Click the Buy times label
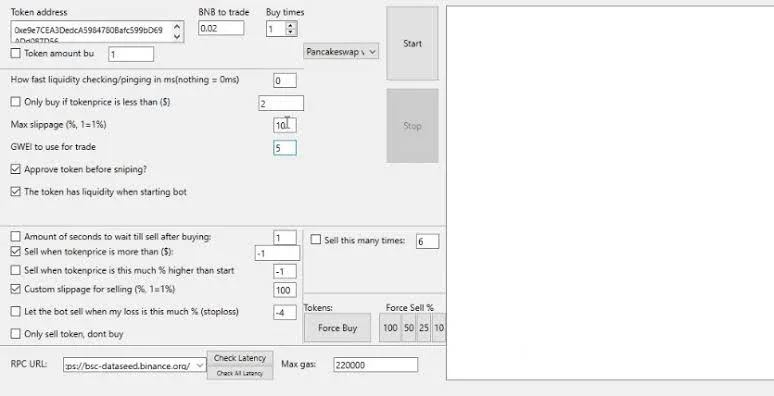The height and width of the screenshot is (396, 774). click(x=285, y=12)
